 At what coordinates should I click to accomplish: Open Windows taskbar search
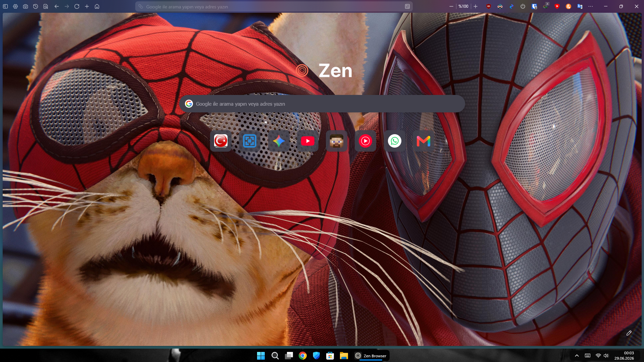pyautogui.click(x=275, y=356)
